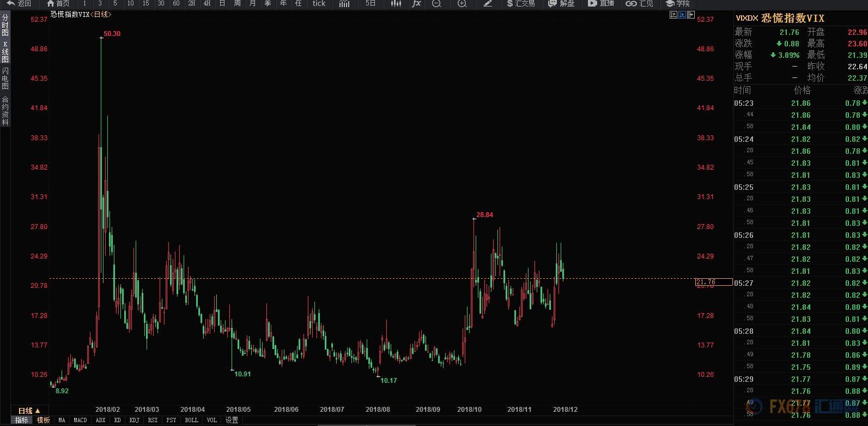
Task: Select the 指标 indicators tab
Action: (21, 420)
